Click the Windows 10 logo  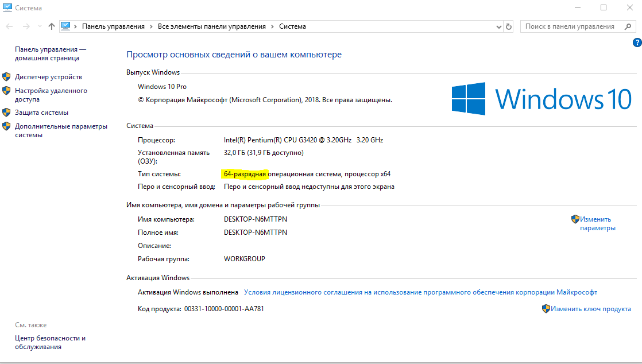tap(542, 99)
